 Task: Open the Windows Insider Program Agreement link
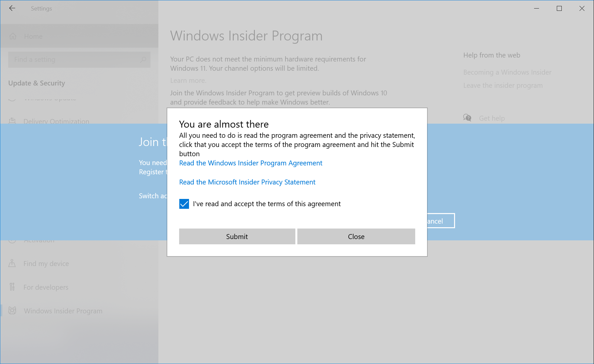coord(251,163)
